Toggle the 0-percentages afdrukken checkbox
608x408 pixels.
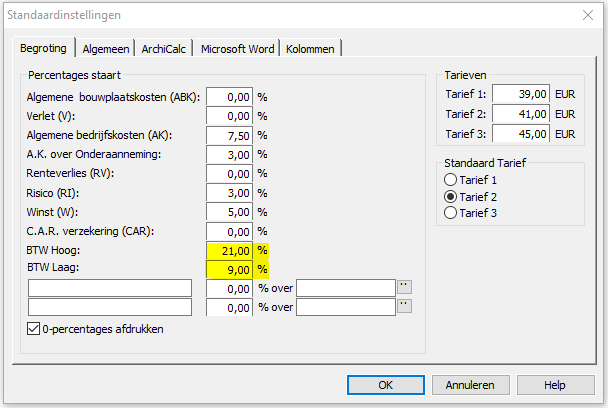coord(33,329)
